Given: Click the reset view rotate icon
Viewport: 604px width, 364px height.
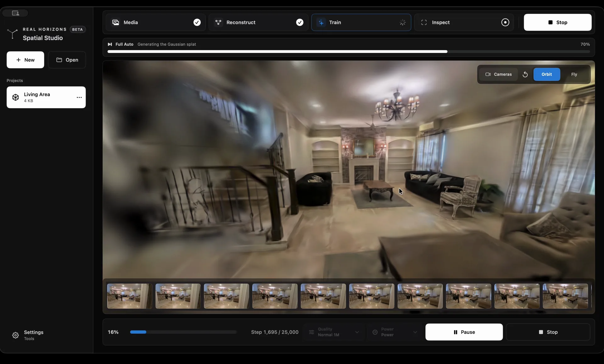Looking at the screenshot, I should coord(525,74).
